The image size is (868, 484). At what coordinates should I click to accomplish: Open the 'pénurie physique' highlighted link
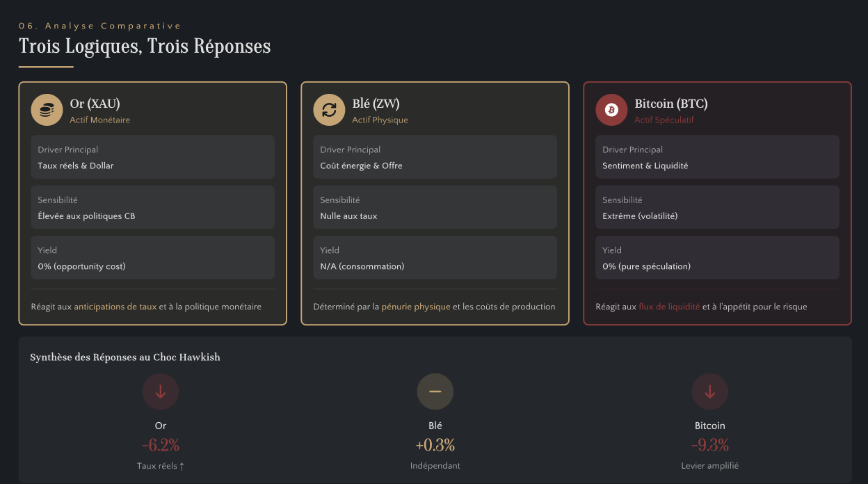(416, 307)
